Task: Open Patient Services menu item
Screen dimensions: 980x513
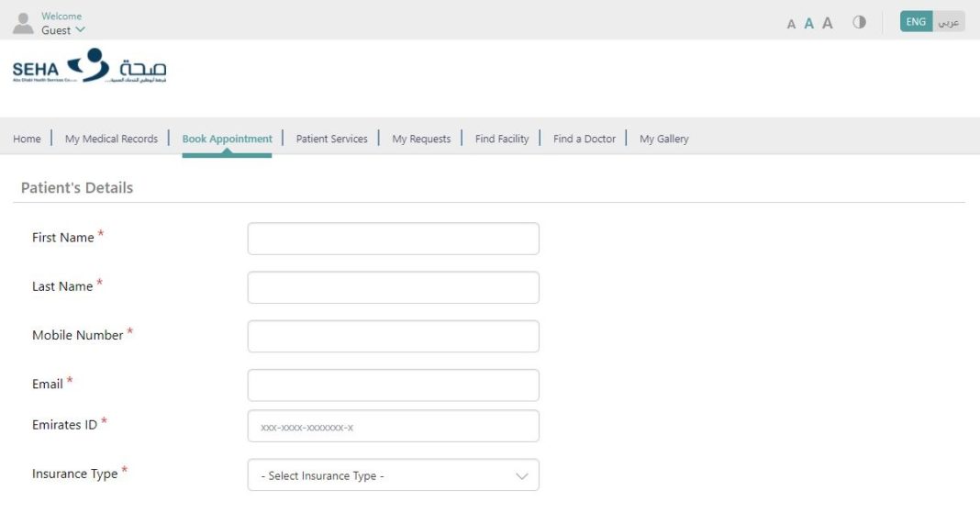Action: [x=331, y=139]
